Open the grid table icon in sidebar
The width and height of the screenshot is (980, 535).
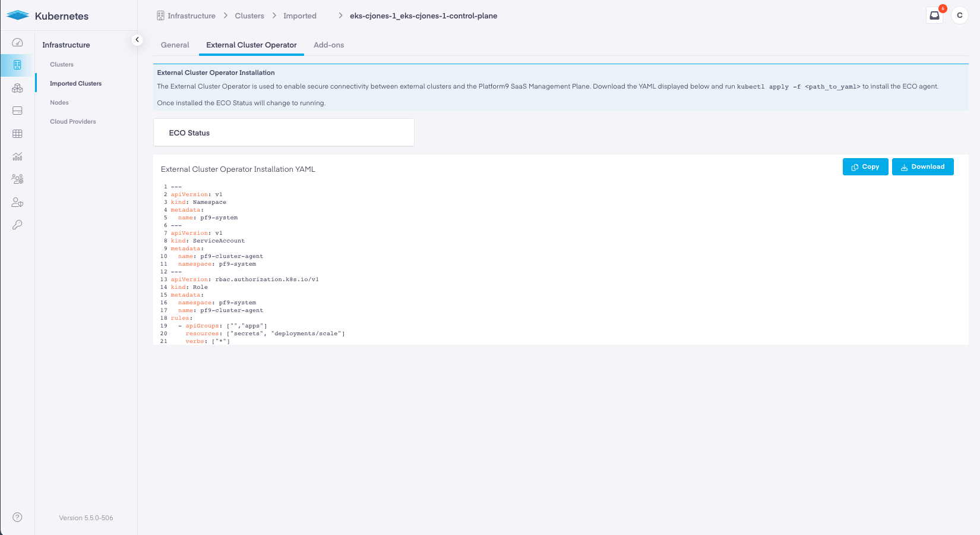pos(17,134)
